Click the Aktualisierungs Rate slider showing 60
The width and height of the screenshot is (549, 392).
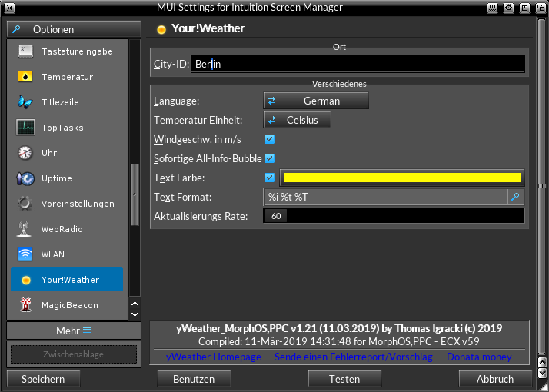point(394,216)
